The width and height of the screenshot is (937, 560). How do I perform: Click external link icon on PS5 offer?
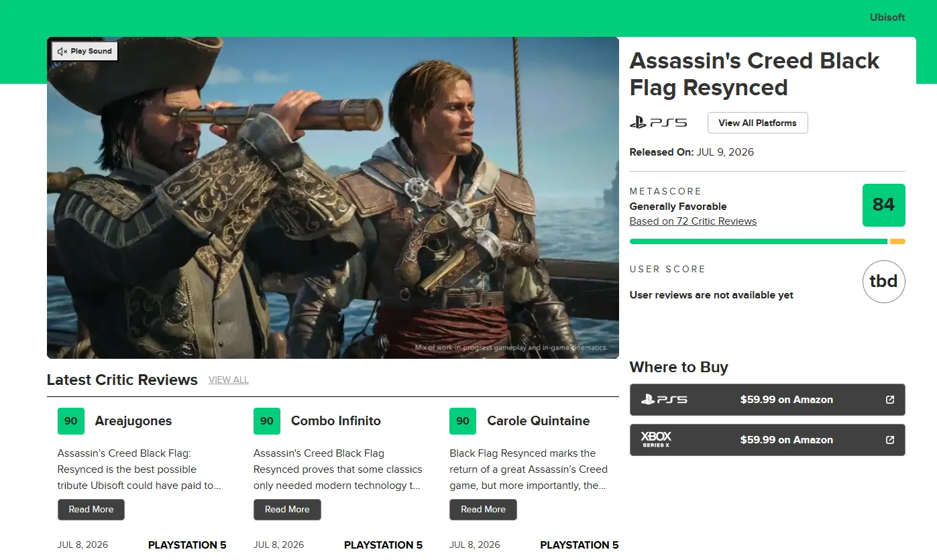coord(890,400)
